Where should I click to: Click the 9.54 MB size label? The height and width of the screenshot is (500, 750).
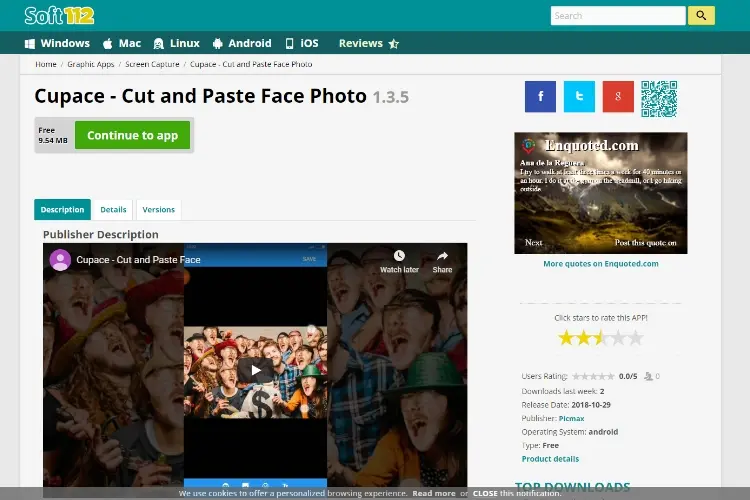53,141
